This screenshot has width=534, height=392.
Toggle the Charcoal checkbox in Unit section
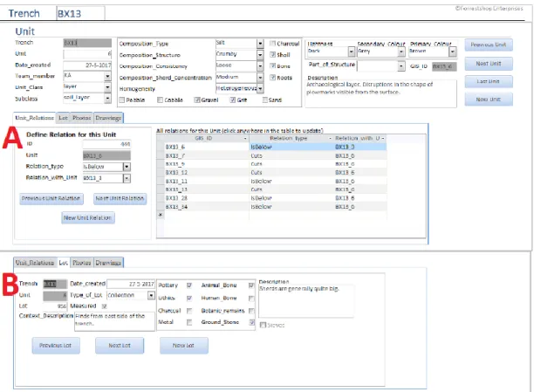(x=272, y=44)
